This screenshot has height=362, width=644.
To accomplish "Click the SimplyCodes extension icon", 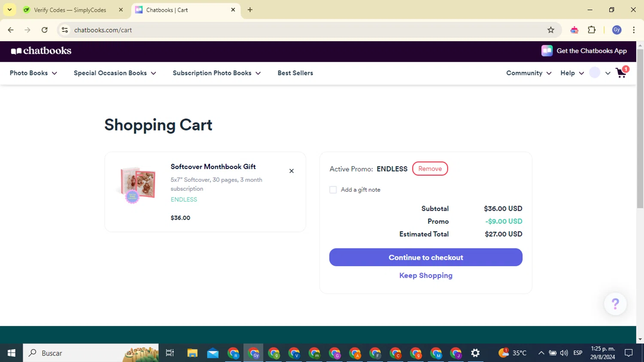I will coord(574,30).
